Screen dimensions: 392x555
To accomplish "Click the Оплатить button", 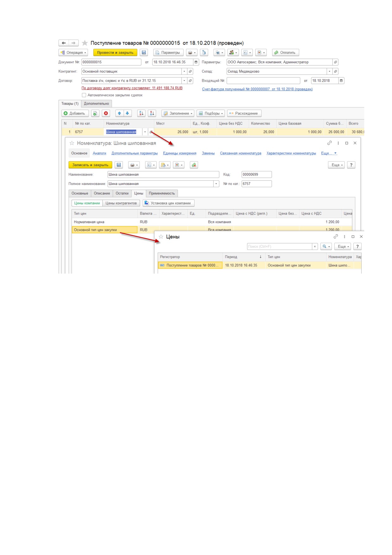I will pos(285,53).
